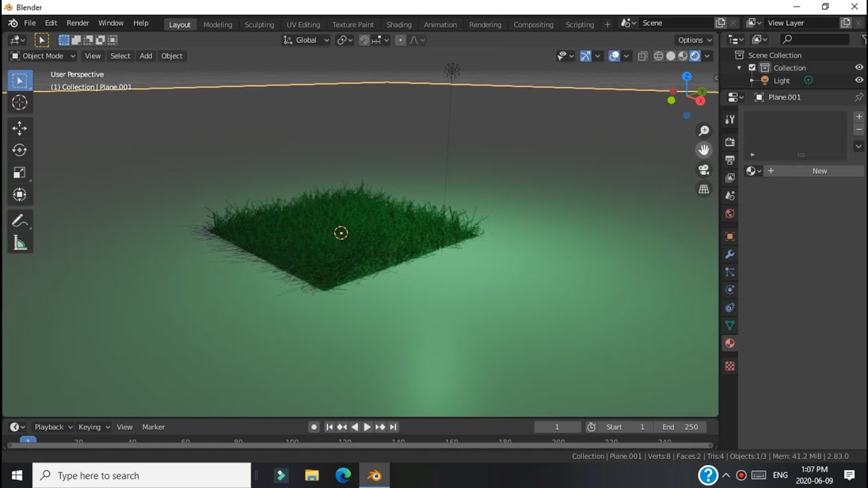Open the File menu
Viewport: 868px width, 488px height.
point(30,23)
